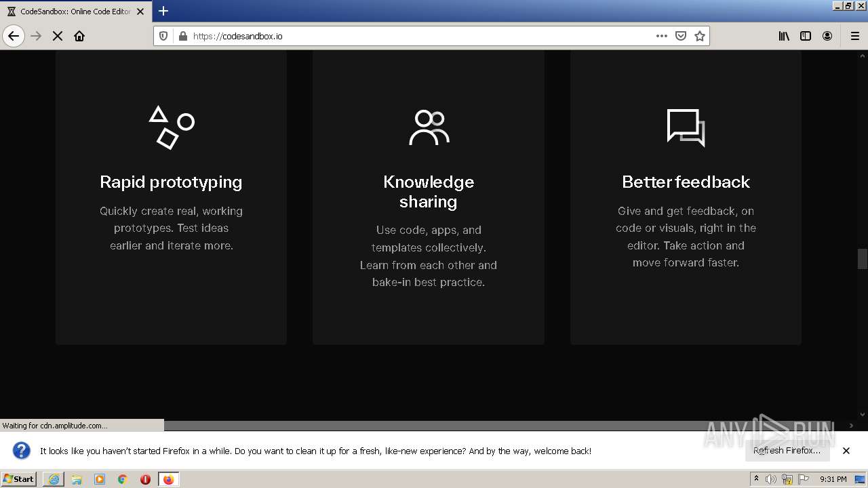This screenshot has height=488, width=868.
Task: Click the 9:31 PM system clock
Action: pos(833,479)
